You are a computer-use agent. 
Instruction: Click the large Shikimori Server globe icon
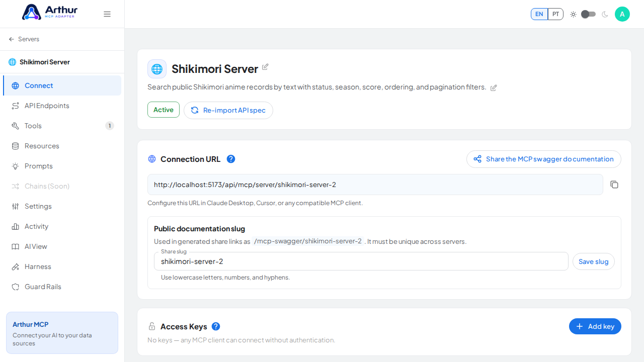point(157,69)
